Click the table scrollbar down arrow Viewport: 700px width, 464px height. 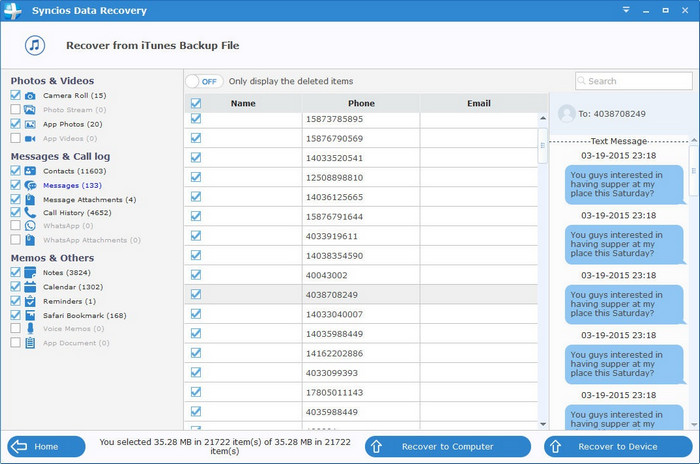(543, 424)
